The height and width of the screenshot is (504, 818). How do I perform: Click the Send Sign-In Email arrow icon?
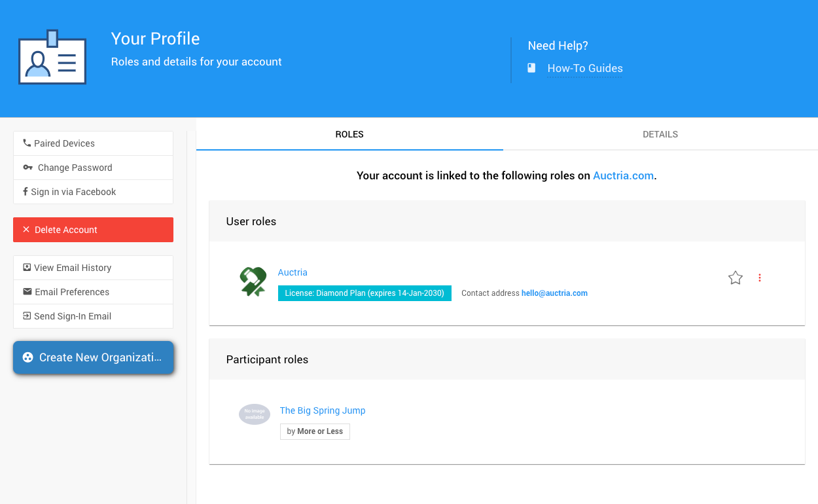[x=27, y=316]
